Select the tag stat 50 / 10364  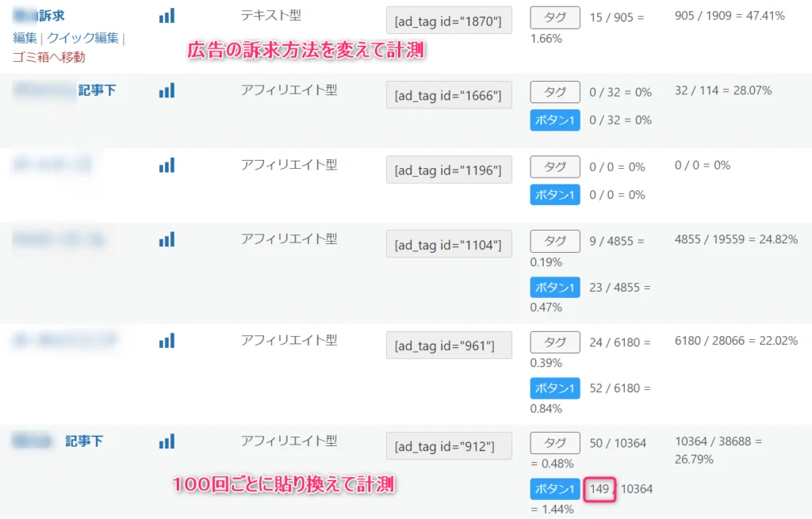618,443
